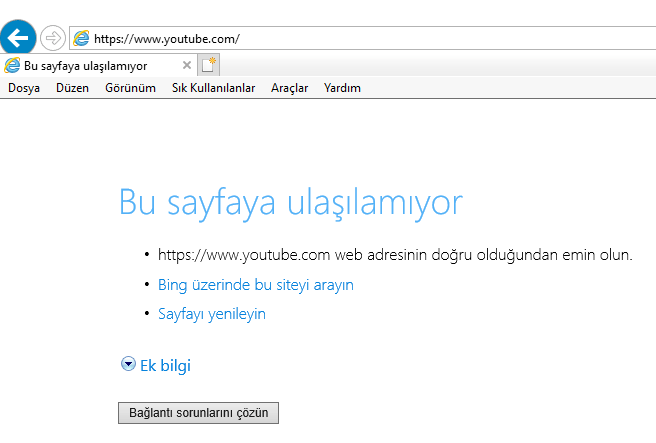This screenshot has height=443, width=656.
Task: Click the Forward arrow button
Action: click(x=53, y=38)
